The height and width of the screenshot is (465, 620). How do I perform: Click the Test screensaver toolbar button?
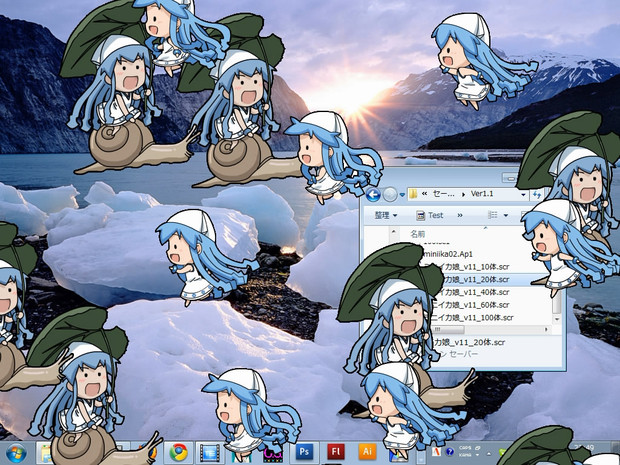click(430, 215)
